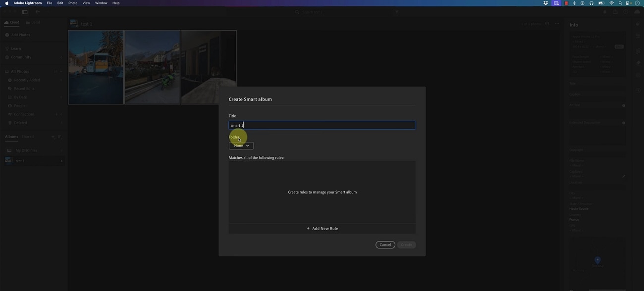Open the Folder dropdown set to None

(x=241, y=145)
